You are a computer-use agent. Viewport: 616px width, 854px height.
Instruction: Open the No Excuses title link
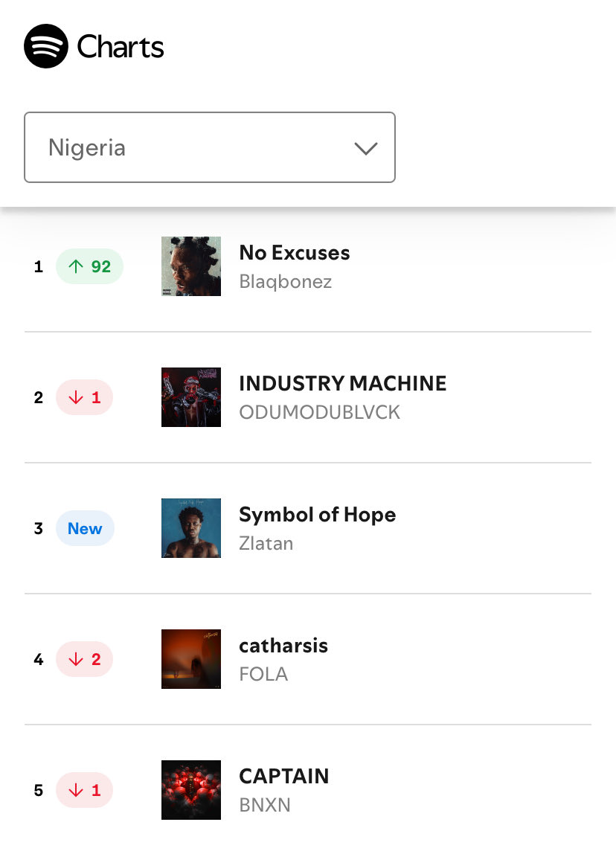click(295, 253)
